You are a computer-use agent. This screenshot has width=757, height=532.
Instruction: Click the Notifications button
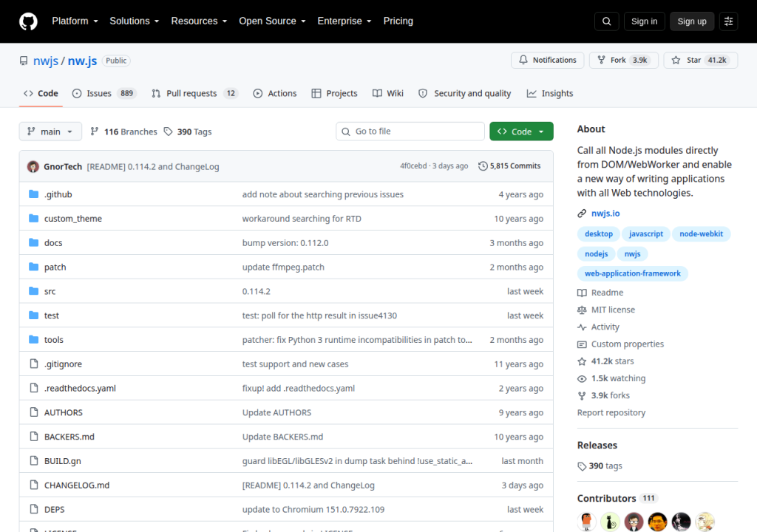click(x=548, y=60)
